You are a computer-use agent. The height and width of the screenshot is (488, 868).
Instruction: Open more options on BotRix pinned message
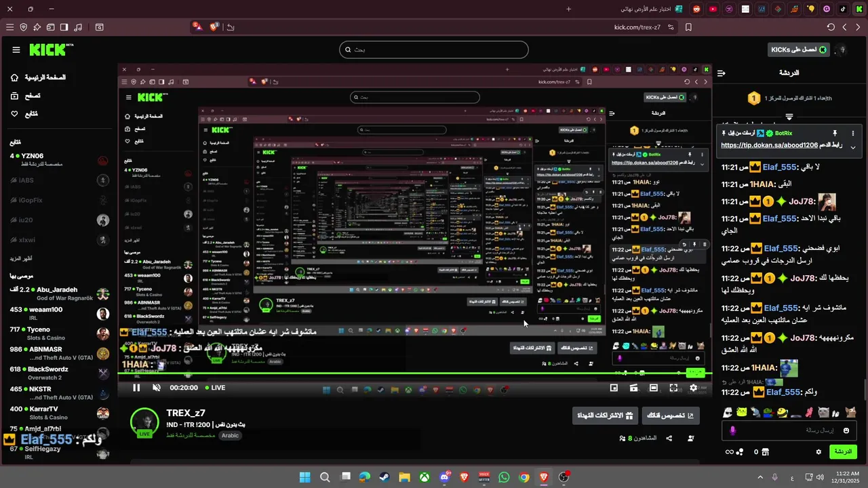853,134
